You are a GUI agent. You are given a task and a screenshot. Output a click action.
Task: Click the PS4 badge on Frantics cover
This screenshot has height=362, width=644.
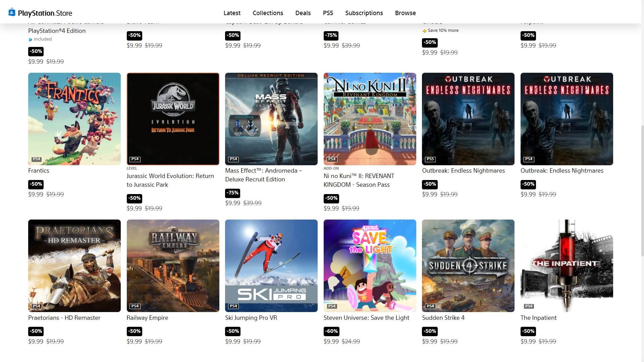(36, 159)
